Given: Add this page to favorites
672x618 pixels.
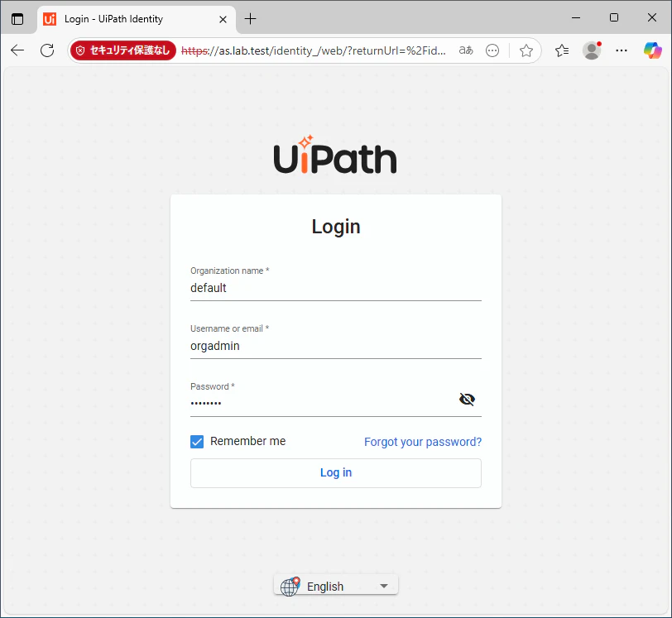Looking at the screenshot, I should (526, 50).
